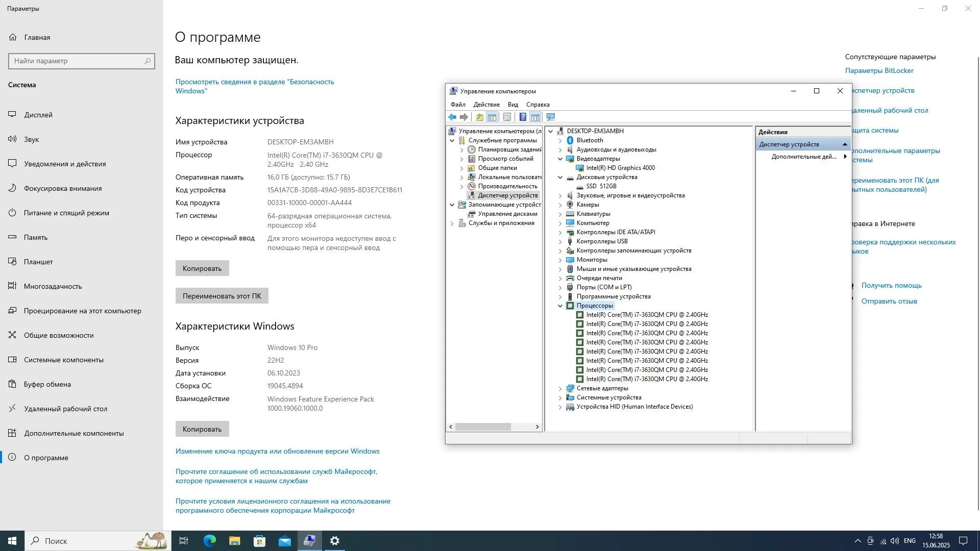Click the volume icon in system tray

(x=895, y=541)
